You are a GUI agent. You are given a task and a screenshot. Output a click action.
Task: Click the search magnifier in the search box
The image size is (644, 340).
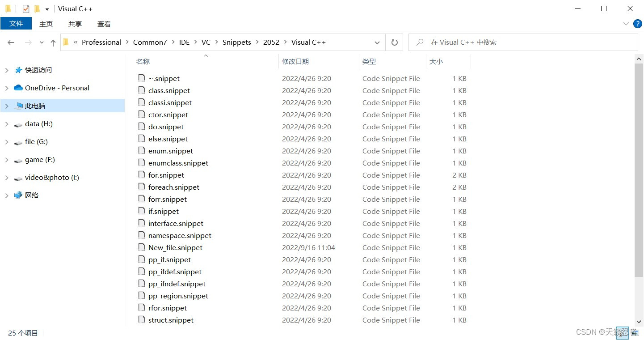click(419, 42)
